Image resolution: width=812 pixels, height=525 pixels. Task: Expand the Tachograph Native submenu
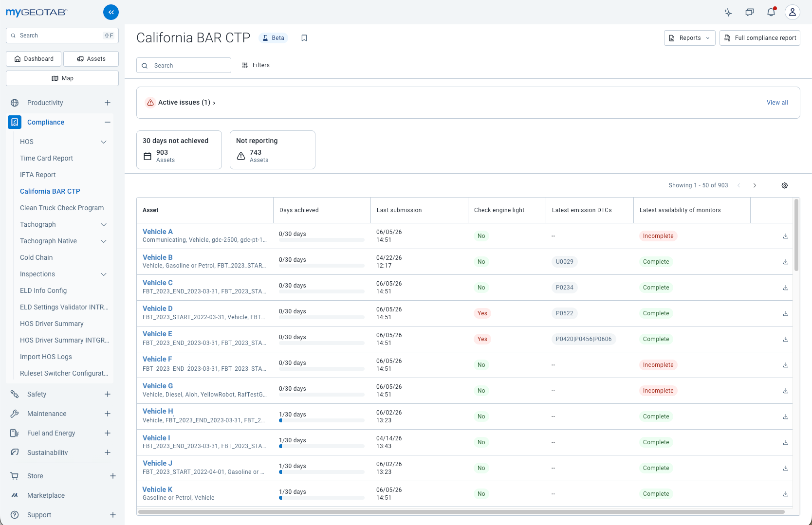(x=104, y=241)
